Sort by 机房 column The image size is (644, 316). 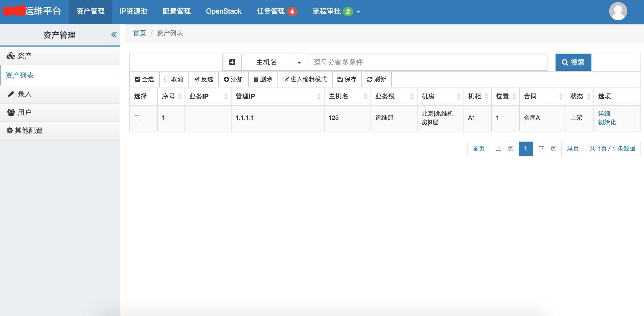(440, 96)
